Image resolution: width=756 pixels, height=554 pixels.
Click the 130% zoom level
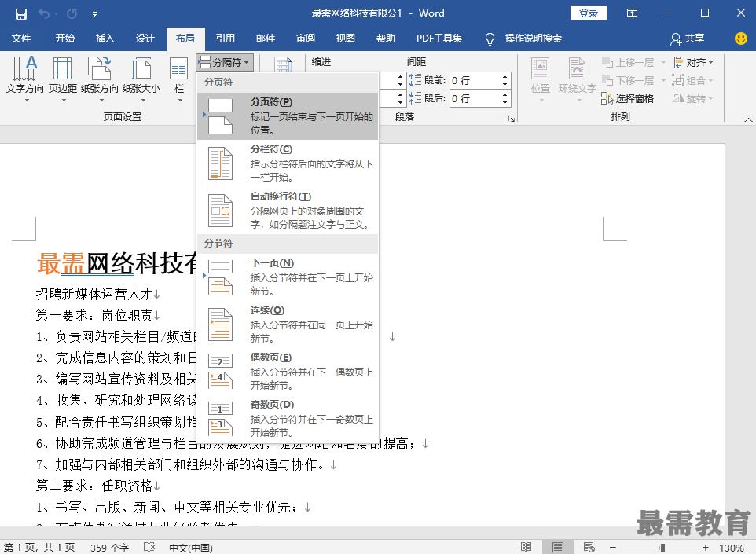(731, 548)
